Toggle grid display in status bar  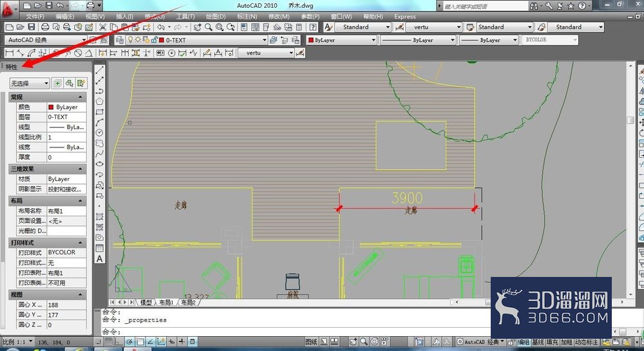pos(108,341)
